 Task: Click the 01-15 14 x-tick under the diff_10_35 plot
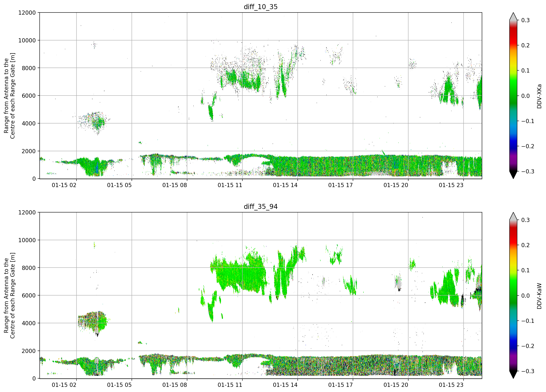click(x=285, y=185)
